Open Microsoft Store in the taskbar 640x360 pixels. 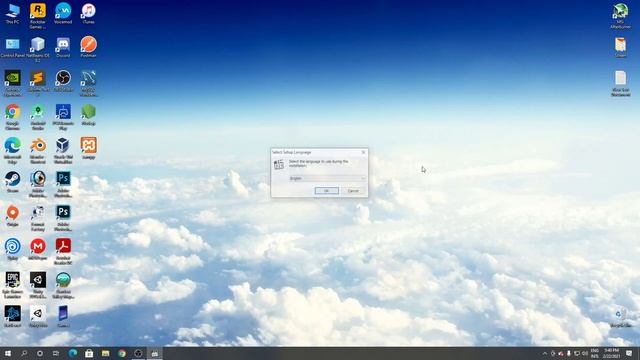(89, 353)
